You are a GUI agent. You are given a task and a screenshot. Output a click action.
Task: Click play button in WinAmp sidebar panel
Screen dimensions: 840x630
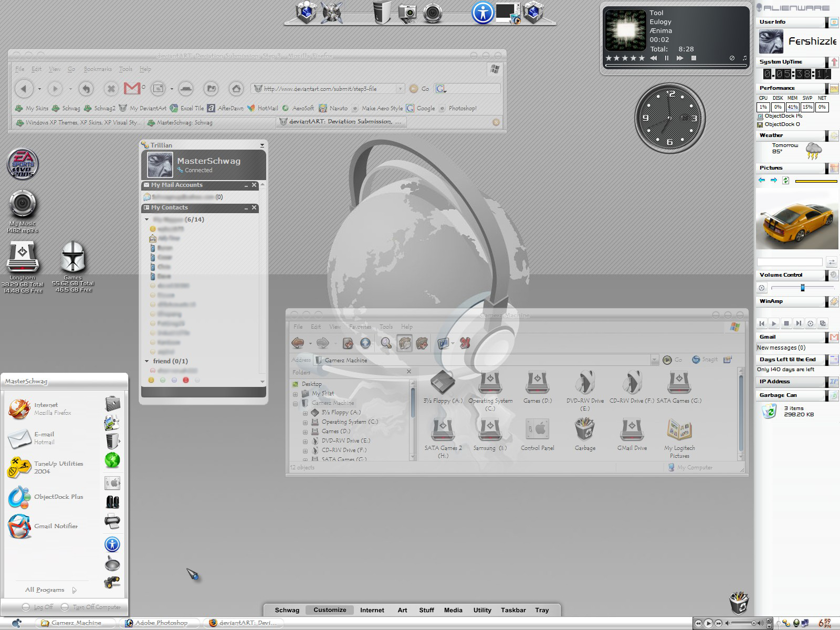[774, 323]
